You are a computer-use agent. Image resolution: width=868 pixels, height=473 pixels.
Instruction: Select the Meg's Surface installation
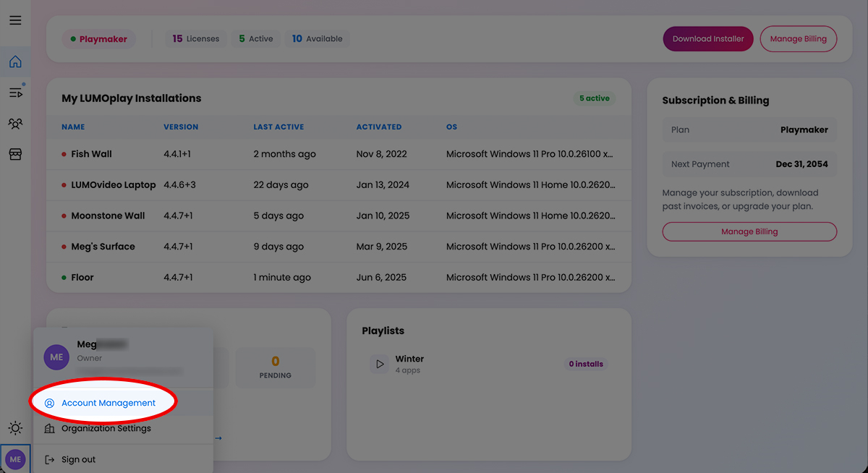pyautogui.click(x=339, y=247)
